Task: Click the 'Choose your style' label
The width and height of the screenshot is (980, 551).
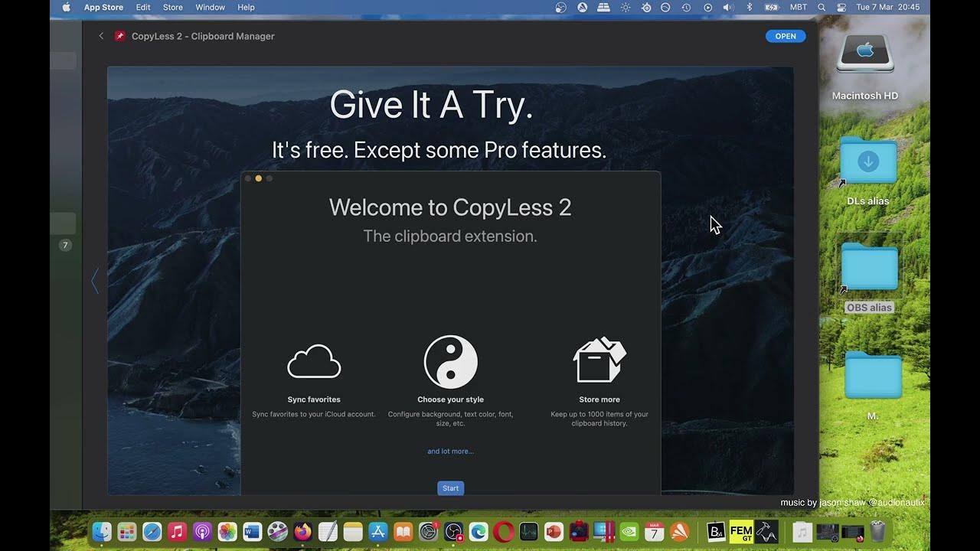Action: coord(450,399)
